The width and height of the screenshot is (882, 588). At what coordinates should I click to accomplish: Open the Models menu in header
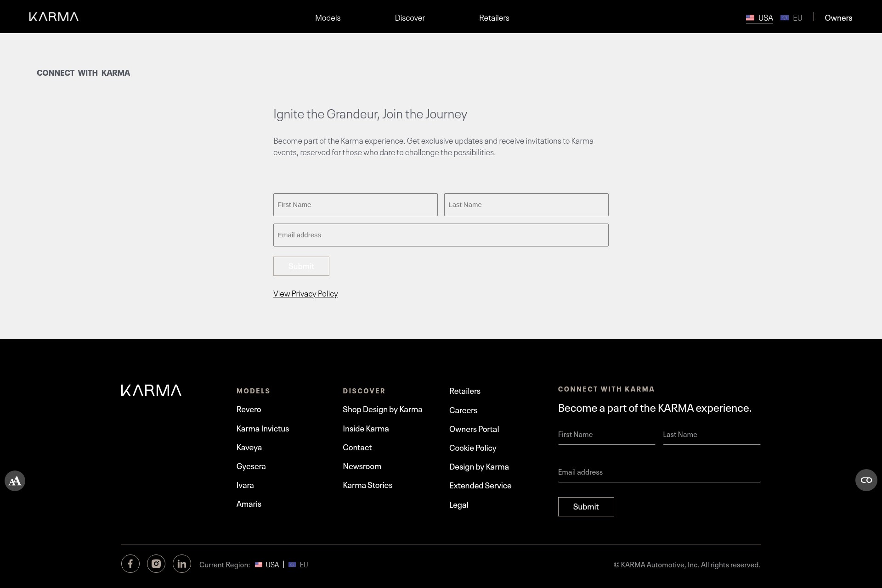click(x=328, y=18)
